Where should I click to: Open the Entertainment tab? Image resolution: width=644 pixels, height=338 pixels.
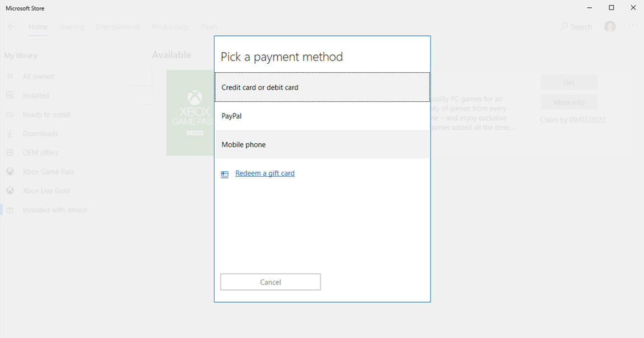click(117, 27)
